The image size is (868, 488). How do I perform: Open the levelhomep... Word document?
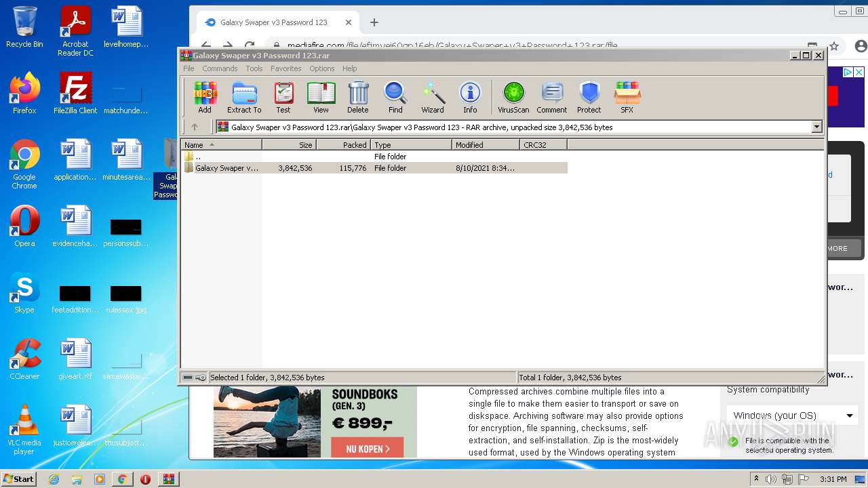126,27
